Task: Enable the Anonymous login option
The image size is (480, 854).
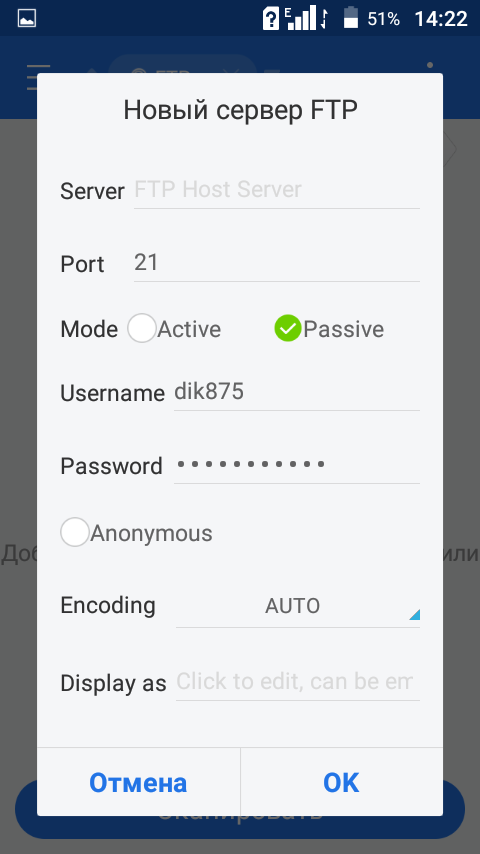Action: point(75,533)
